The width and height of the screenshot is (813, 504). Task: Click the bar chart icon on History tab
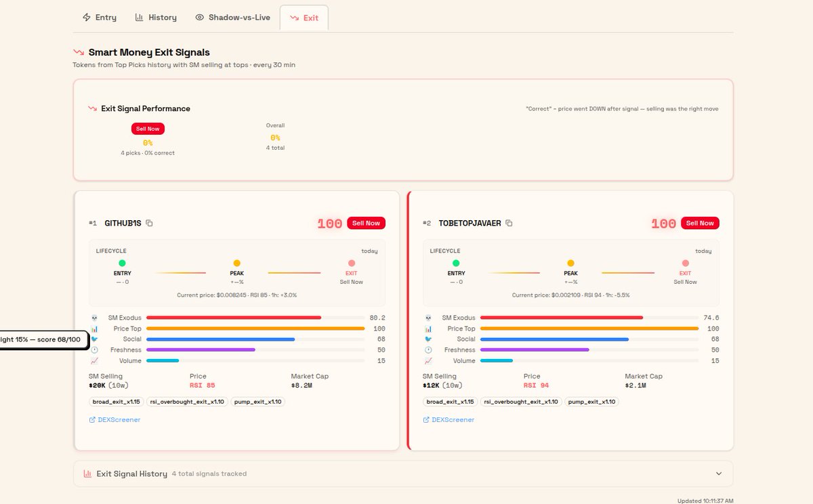click(x=139, y=18)
